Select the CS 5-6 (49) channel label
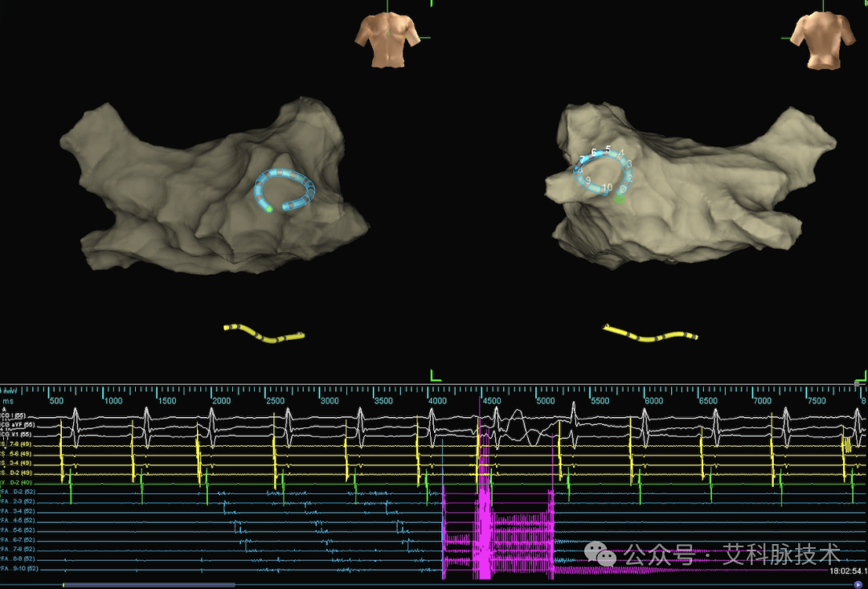 click(x=16, y=454)
